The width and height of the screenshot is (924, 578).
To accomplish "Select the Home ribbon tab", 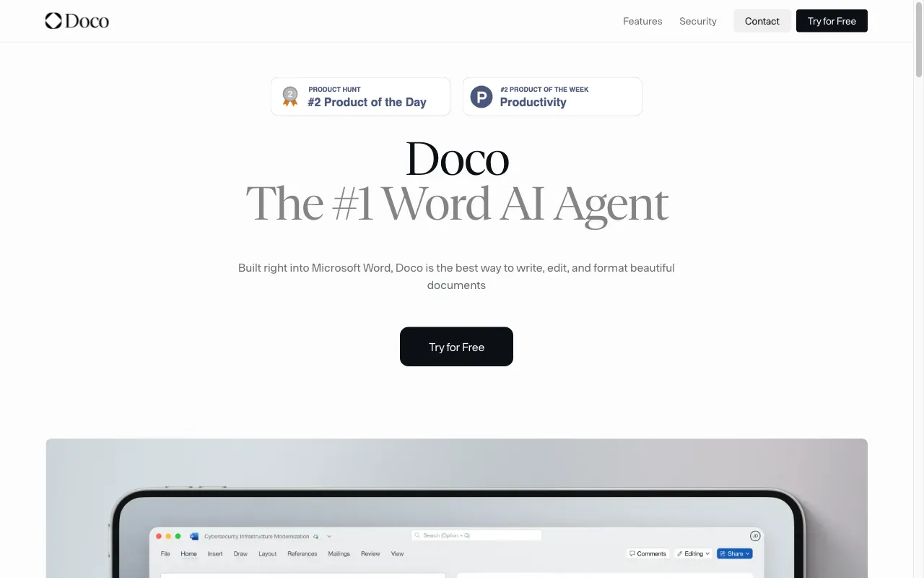I will click(x=188, y=553).
